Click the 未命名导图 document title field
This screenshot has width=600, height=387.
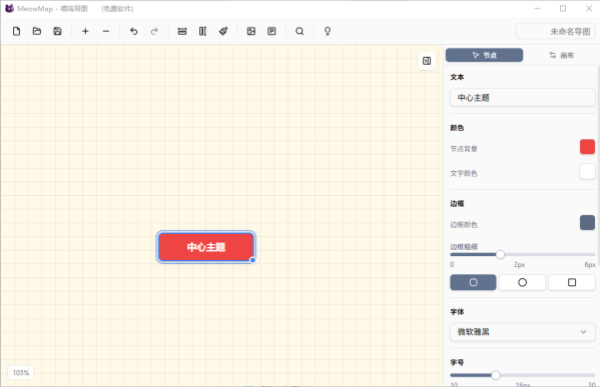click(x=556, y=31)
